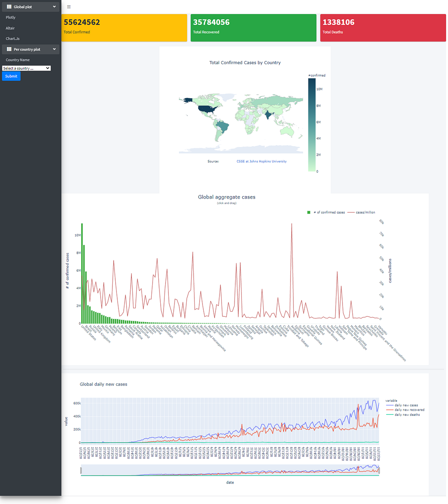Open the Select a country dropdown
This screenshot has height=504, width=448.
26,68
